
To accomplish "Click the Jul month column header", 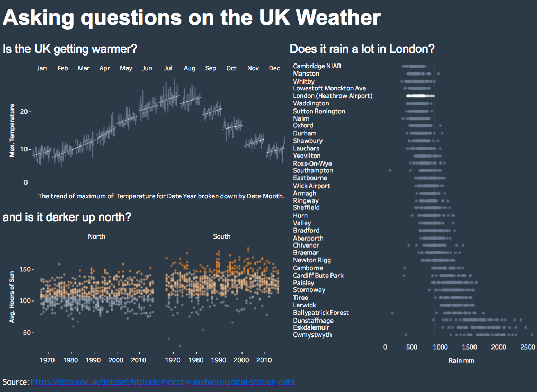I will [x=168, y=68].
